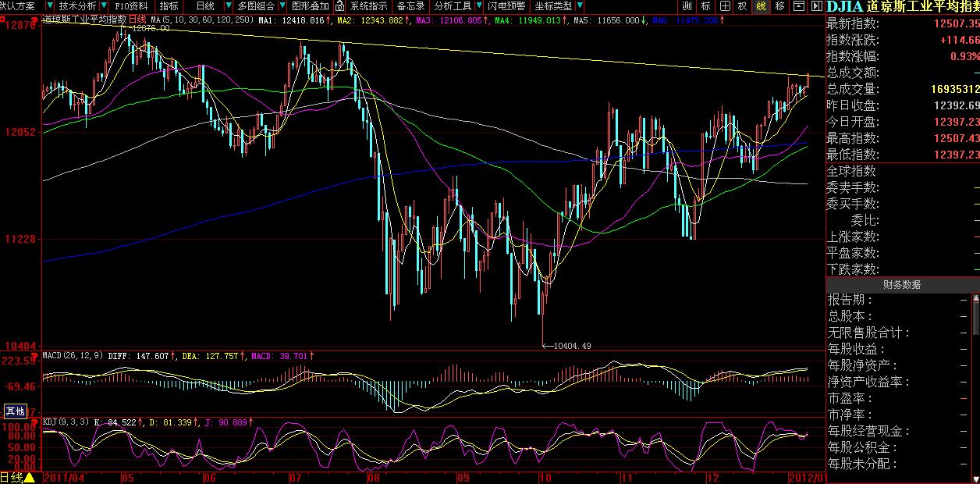The width and height of the screenshot is (980, 484).
Task: Open the 指标 menu
Action: [x=169, y=6]
